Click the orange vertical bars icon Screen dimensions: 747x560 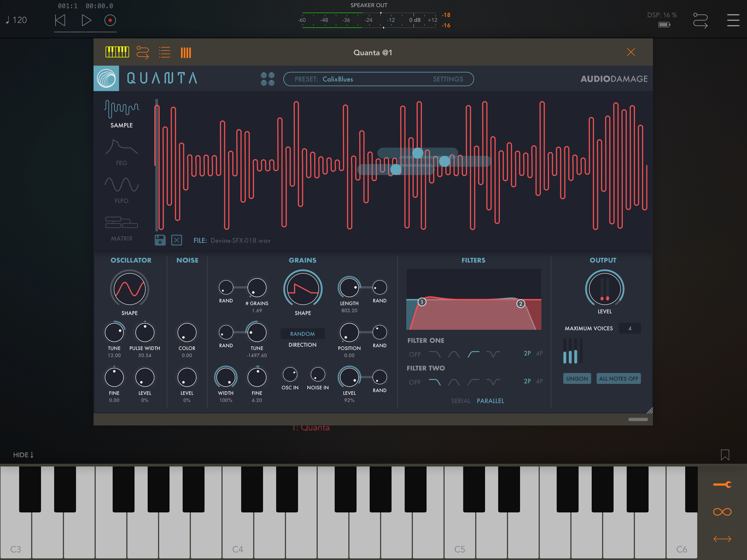[x=186, y=53]
